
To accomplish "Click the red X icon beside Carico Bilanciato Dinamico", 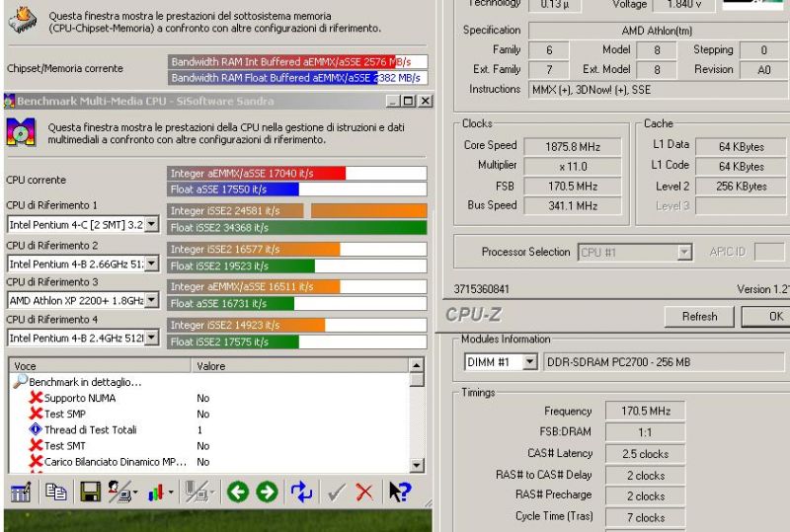I will tap(36, 462).
